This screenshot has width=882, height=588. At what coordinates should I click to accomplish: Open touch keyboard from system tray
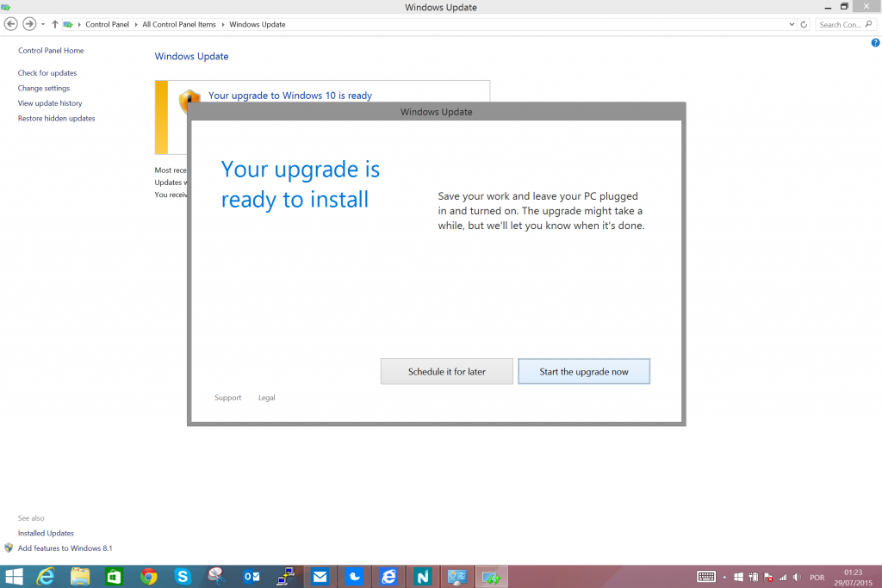706,577
